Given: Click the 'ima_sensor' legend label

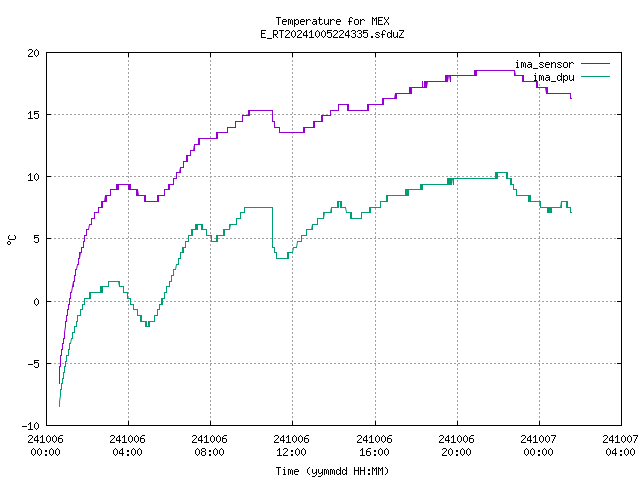Looking at the screenshot, I should (x=544, y=64).
